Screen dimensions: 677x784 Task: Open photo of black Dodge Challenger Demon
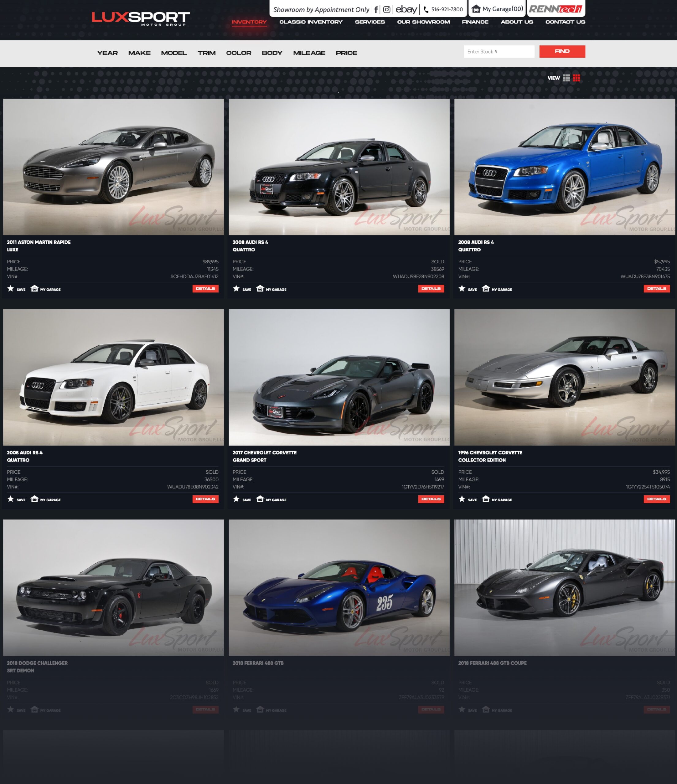pos(114,588)
